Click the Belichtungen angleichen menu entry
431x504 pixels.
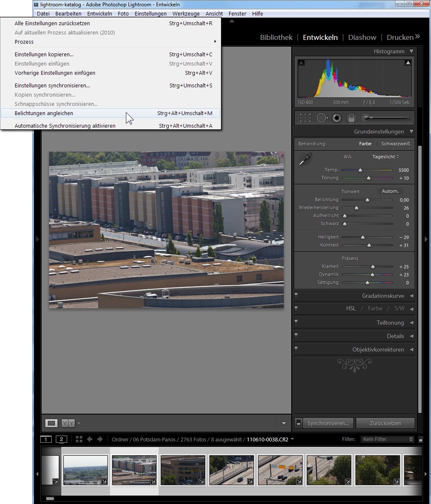pos(44,113)
